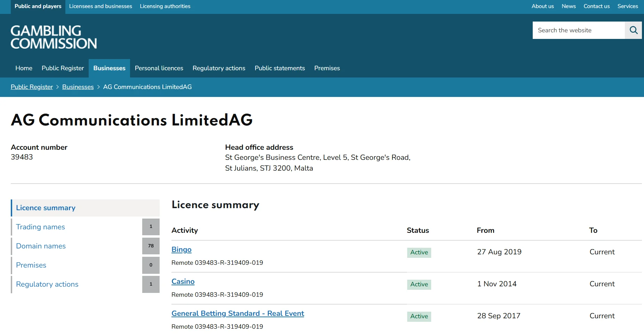The height and width of the screenshot is (336, 644).
Task: Open Premises in the side menu
Action: [85, 265]
